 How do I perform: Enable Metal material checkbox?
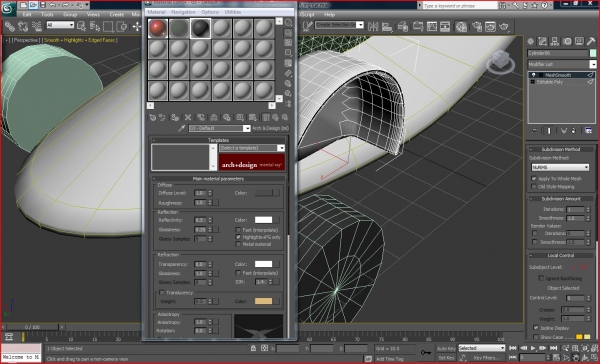238,244
